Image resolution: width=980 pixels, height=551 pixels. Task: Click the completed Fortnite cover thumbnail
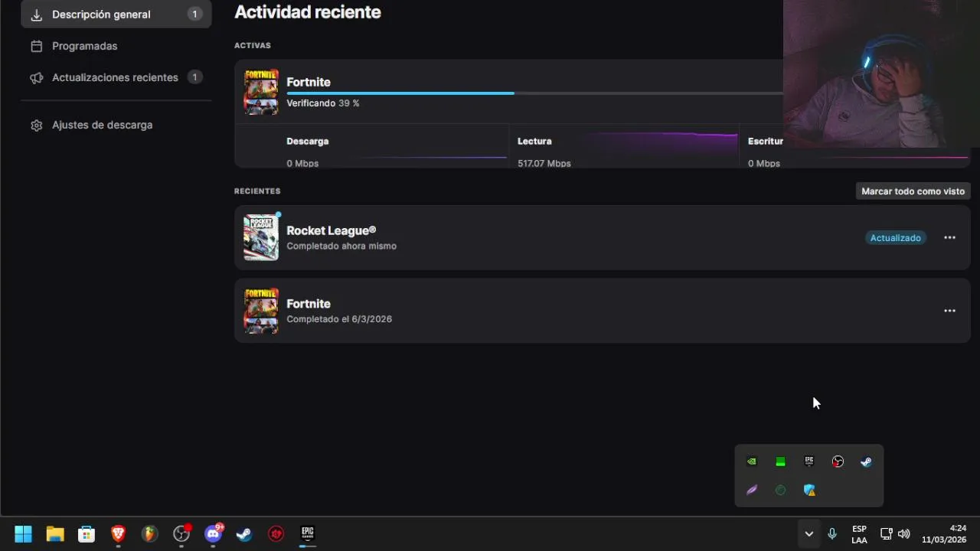click(x=261, y=311)
